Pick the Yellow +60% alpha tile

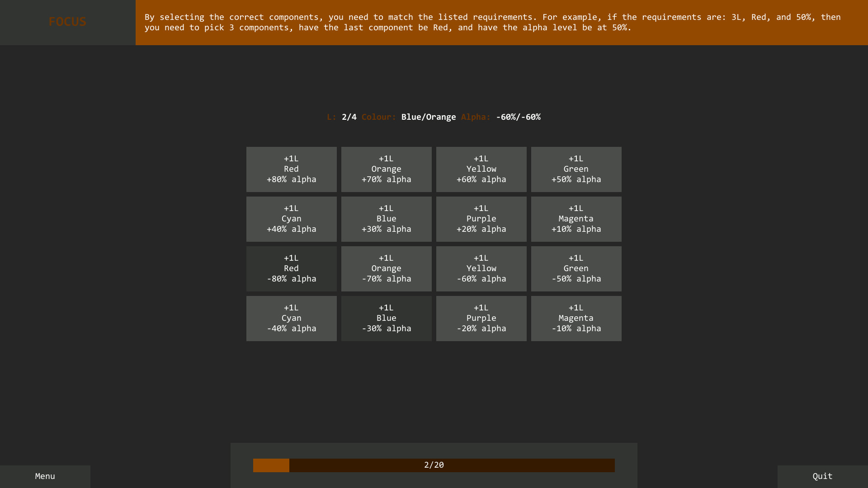coord(481,169)
